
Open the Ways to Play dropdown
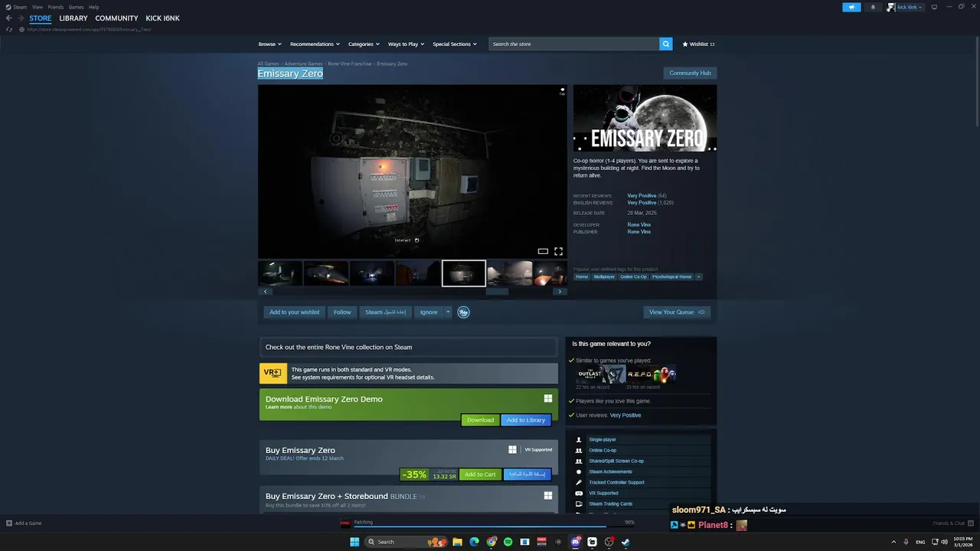[406, 44]
